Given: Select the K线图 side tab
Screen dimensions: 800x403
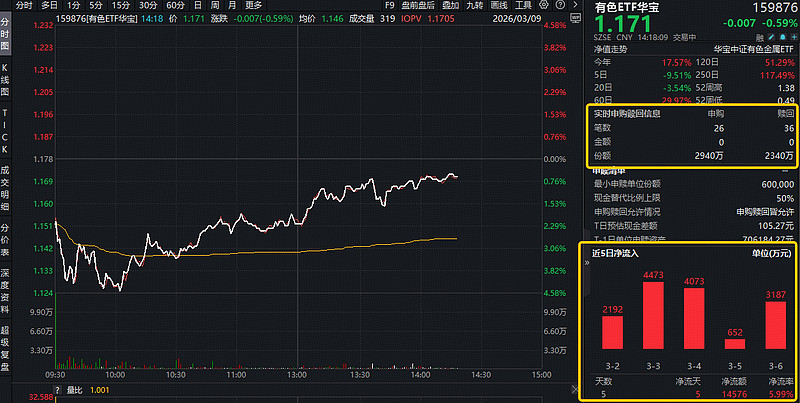Looking at the screenshot, I should (x=5, y=77).
